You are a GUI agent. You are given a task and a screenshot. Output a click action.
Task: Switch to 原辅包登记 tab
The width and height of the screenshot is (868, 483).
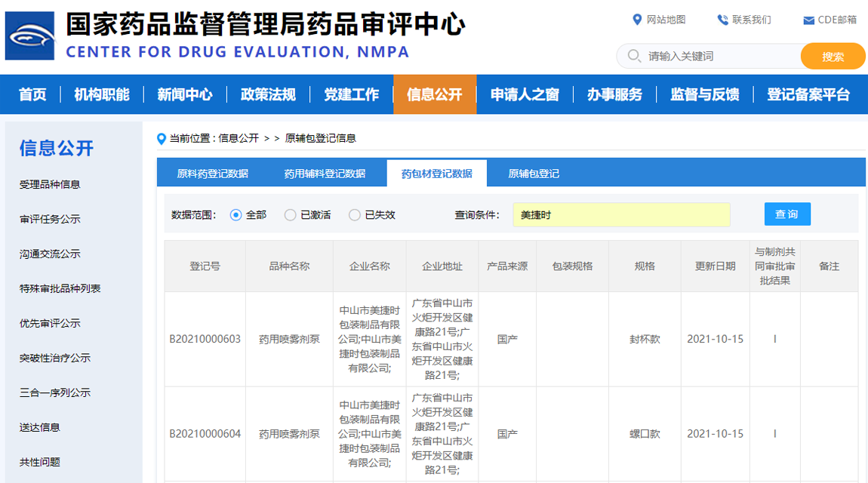534,174
